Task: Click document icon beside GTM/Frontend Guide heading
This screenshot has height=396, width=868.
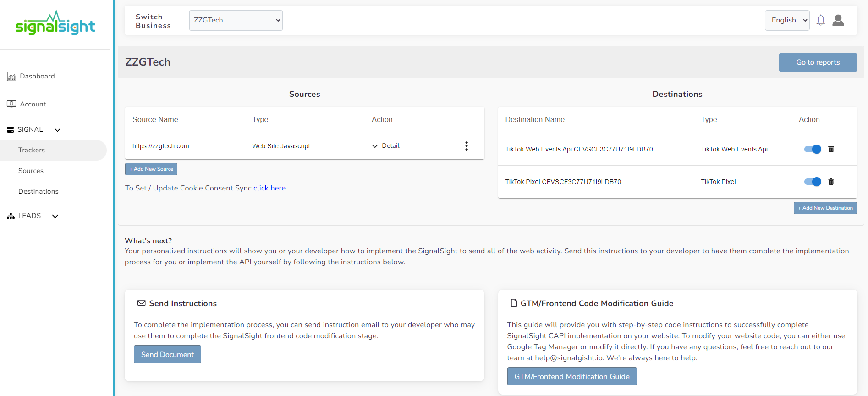Action: pos(514,303)
